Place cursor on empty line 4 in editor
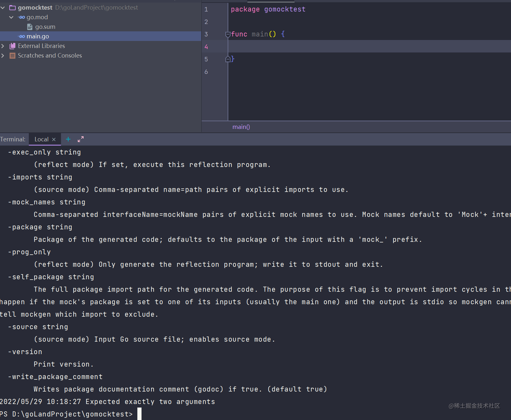The image size is (511, 420). [369, 46]
